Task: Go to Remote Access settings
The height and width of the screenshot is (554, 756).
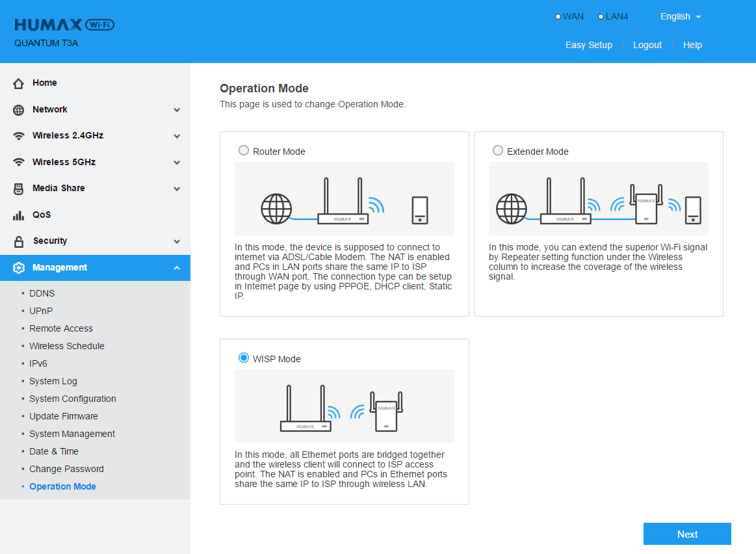Action: pos(60,328)
